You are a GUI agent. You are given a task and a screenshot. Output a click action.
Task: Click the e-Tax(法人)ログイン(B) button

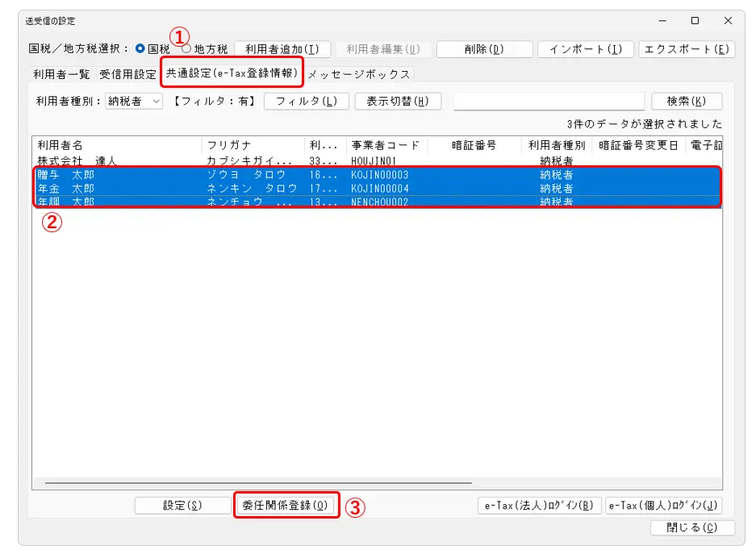539,506
